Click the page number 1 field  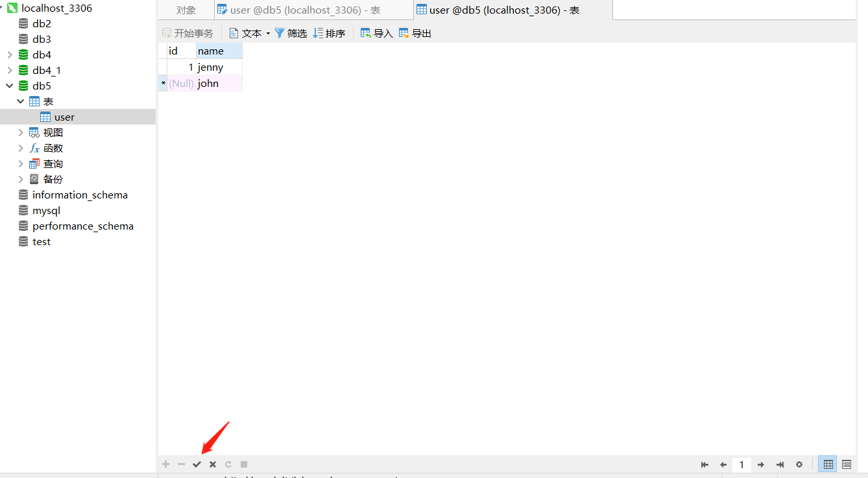[741, 464]
